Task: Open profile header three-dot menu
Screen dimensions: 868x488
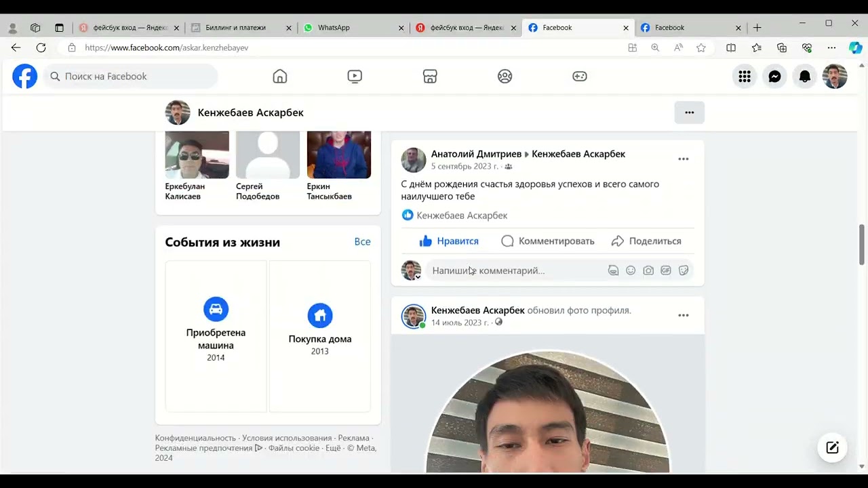Action: [x=690, y=113]
